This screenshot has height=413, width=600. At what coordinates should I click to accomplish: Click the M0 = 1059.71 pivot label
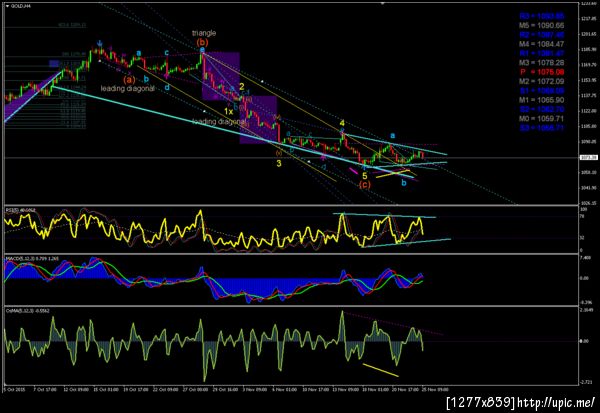[541, 119]
